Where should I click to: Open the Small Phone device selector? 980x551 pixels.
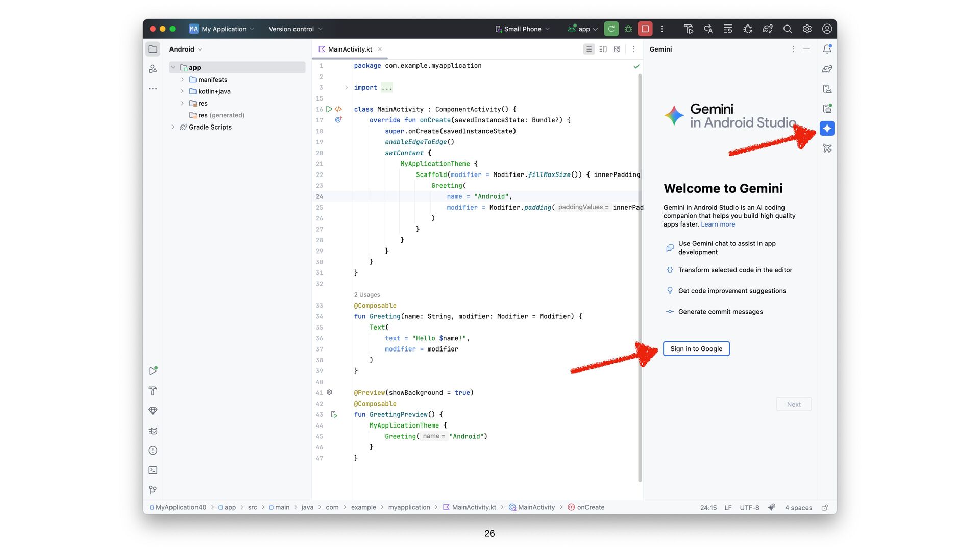click(x=522, y=29)
